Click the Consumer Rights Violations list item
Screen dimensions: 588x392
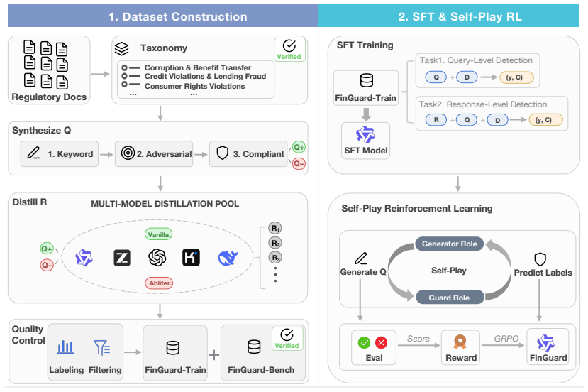tap(194, 86)
